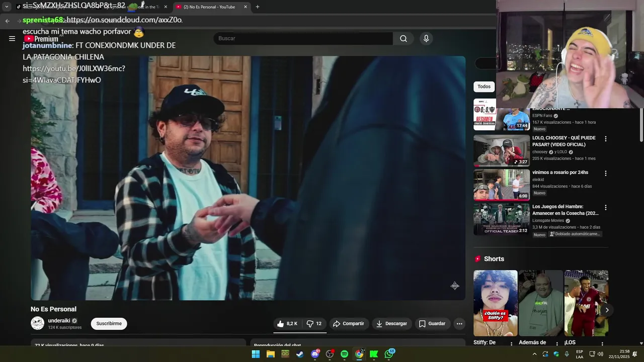This screenshot has width=644, height=362.
Task: Select the Todos filter chip
Action: tap(484, 86)
